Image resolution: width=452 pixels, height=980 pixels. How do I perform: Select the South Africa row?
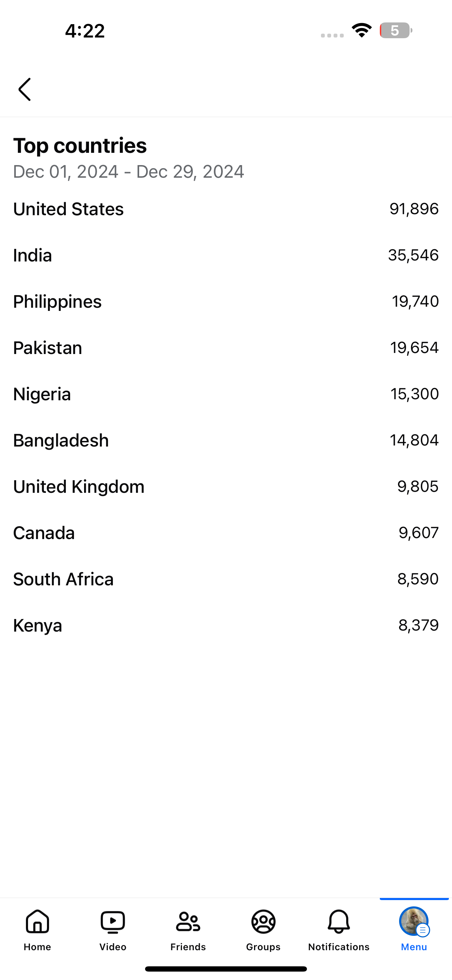(226, 579)
